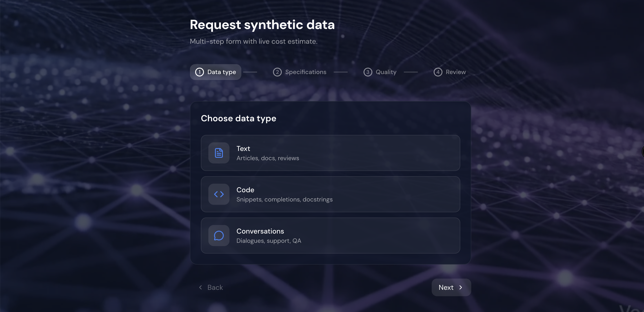Select the Conversations data type option
Screen dimensions: 644x312
tap(330, 236)
